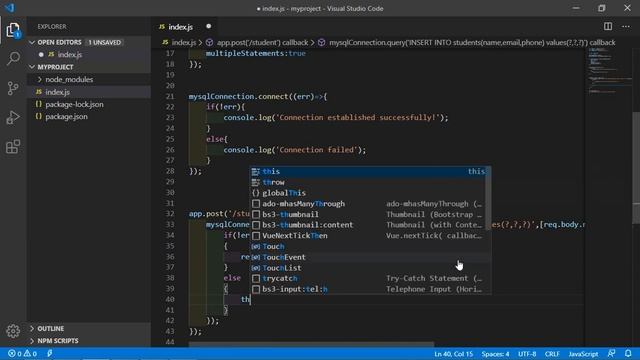Select 'globalThis' suggestion
This screenshot has height=360, width=640.
(368, 193)
